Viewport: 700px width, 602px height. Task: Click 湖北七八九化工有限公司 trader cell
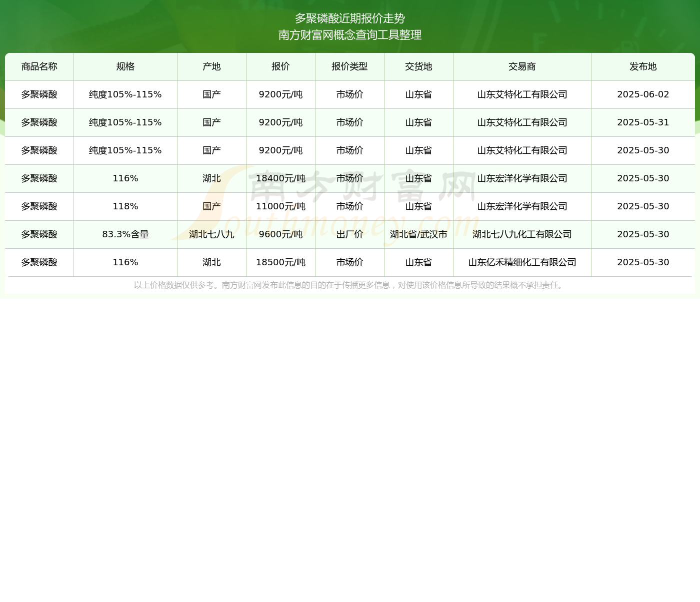click(522, 234)
